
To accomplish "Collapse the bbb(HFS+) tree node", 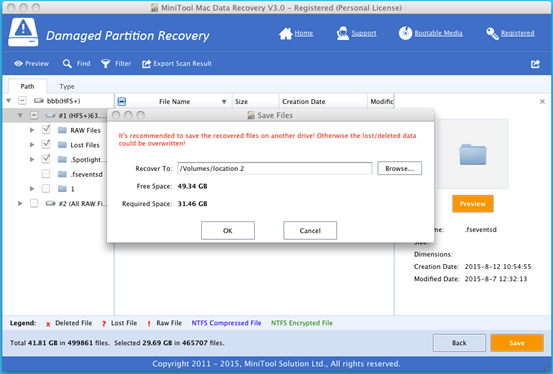I will [x=9, y=101].
